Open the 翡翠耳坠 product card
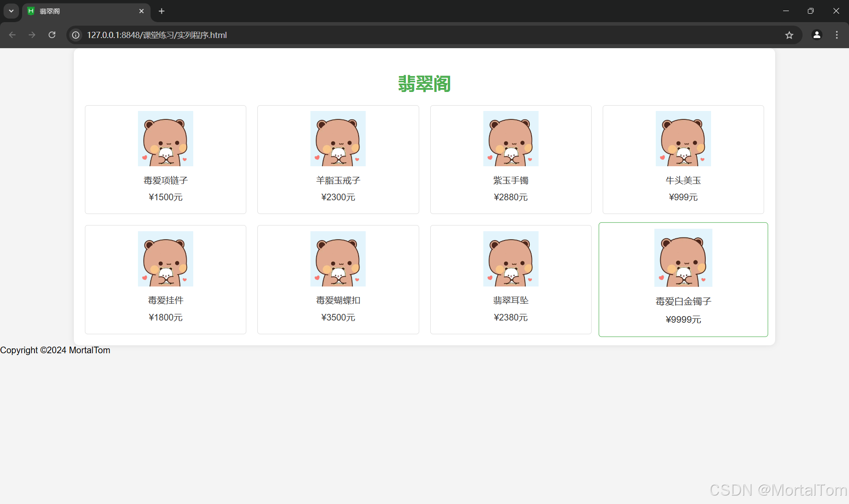This screenshot has height=504, width=849. pos(511,279)
